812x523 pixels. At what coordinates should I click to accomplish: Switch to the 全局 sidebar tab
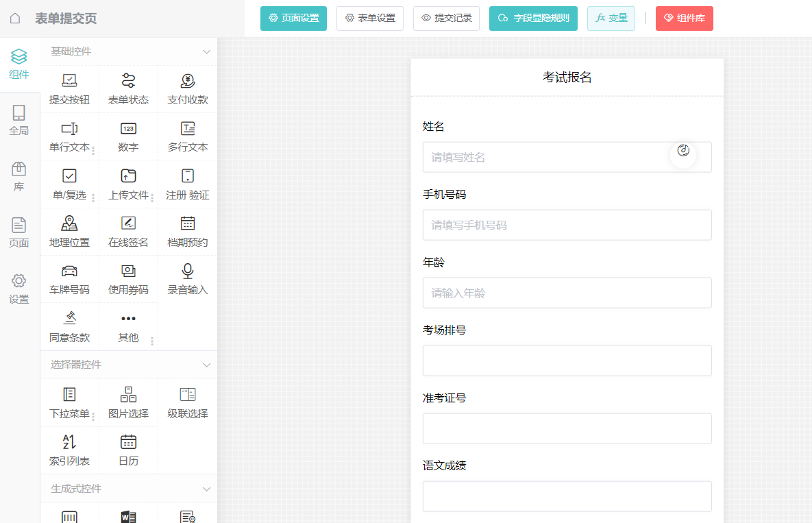(x=19, y=120)
